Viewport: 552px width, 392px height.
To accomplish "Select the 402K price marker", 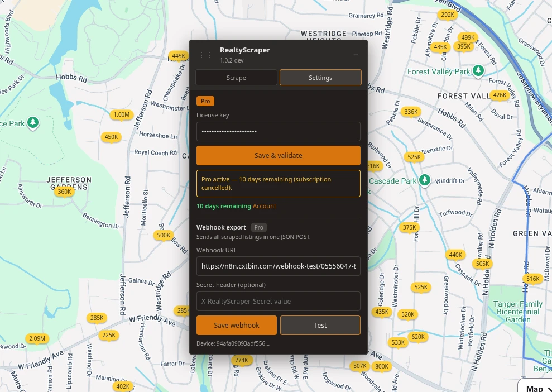I will (x=123, y=387).
